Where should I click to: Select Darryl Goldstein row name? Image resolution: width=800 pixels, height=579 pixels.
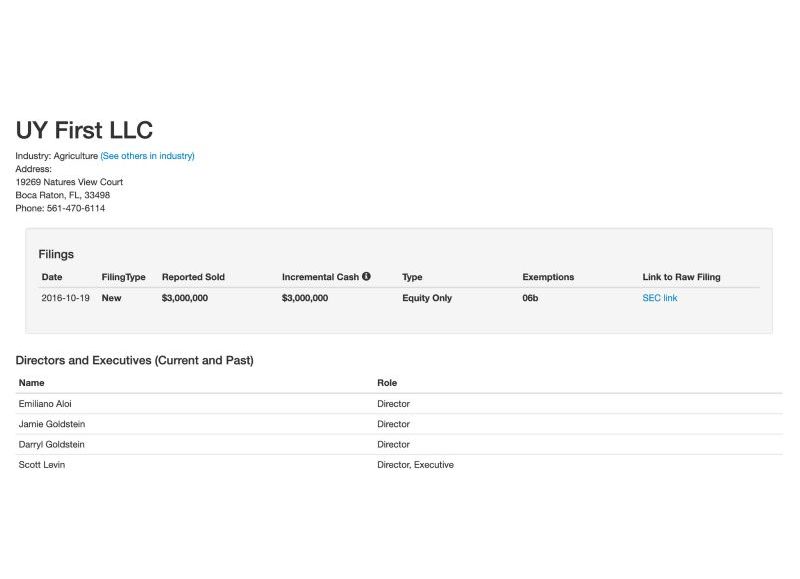tap(53, 444)
